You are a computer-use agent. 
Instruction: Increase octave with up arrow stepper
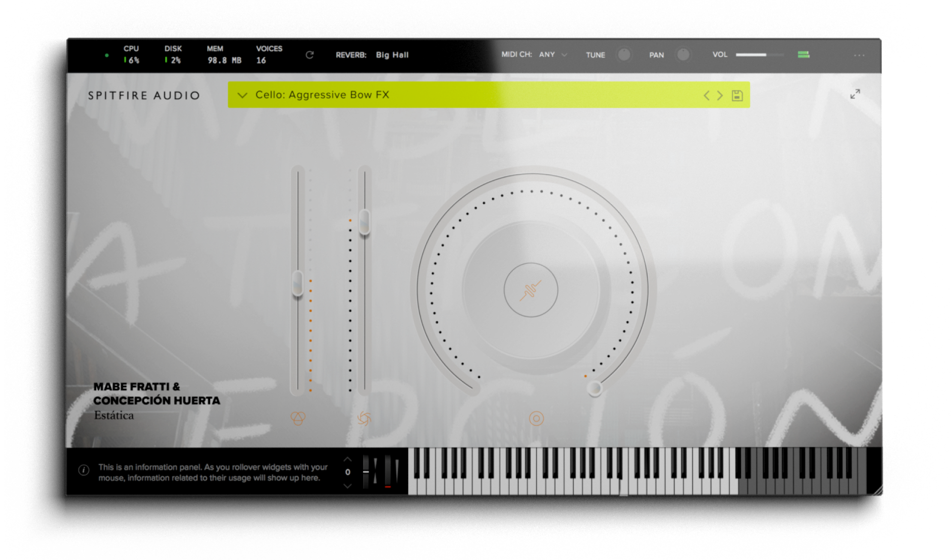[347, 459]
